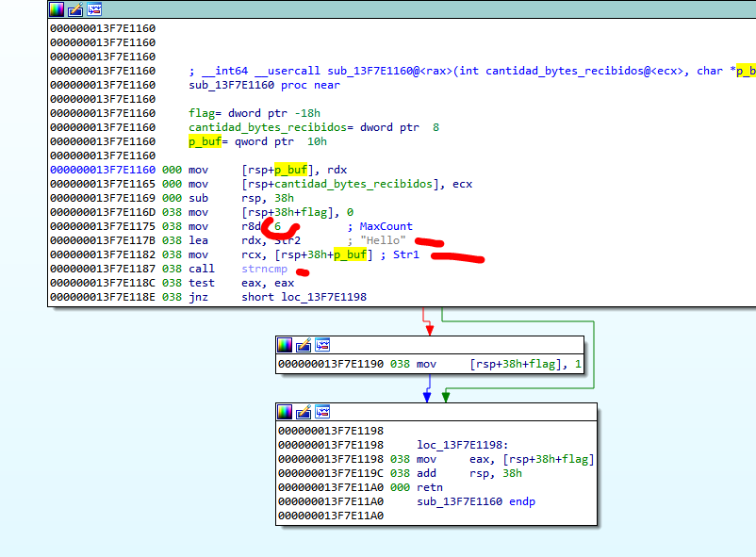
Task: Select the MaxCount comment text
Action: (x=386, y=226)
